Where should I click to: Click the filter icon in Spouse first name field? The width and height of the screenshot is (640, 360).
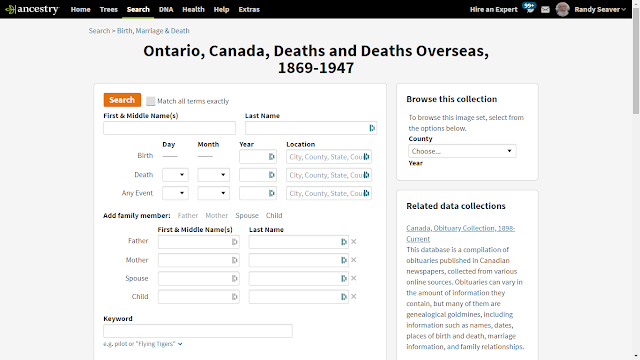point(234,278)
